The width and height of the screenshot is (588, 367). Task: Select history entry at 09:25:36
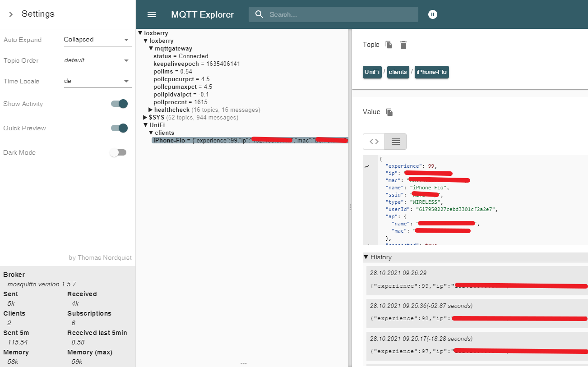pos(477,313)
